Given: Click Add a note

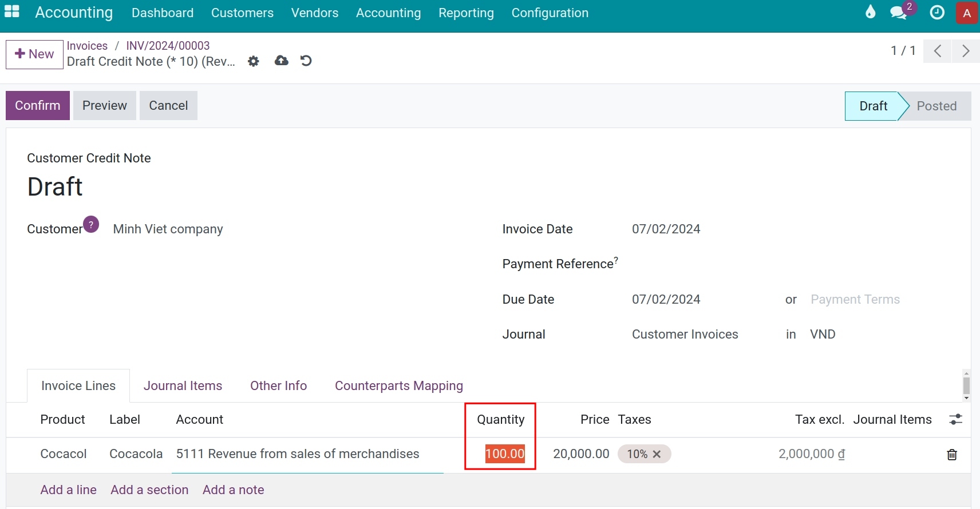Looking at the screenshot, I should pos(233,490).
